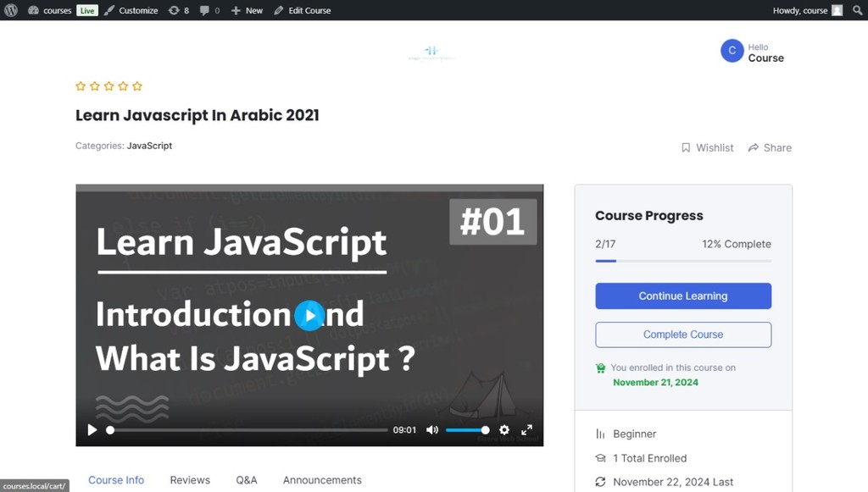Image resolution: width=868 pixels, height=492 pixels.
Task: Click the Live status badge
Action: pyautogui.click(x=87, y=10)
